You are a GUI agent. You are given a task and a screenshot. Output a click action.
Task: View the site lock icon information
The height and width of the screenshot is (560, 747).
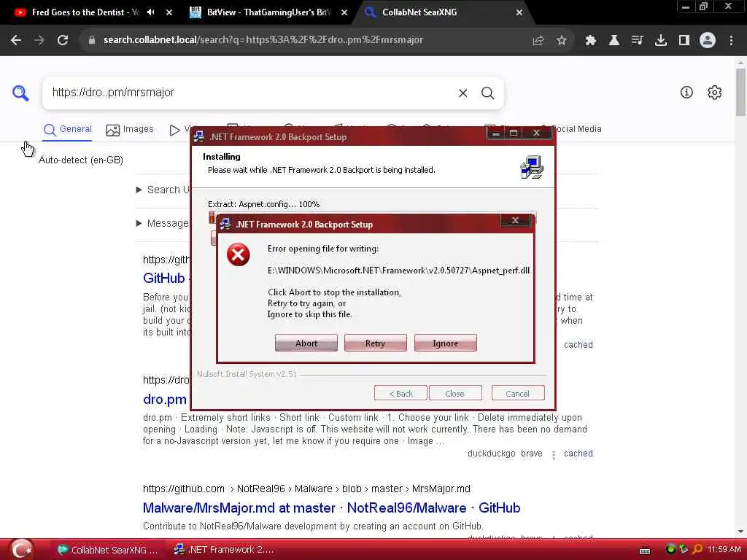tap(92, 40)
